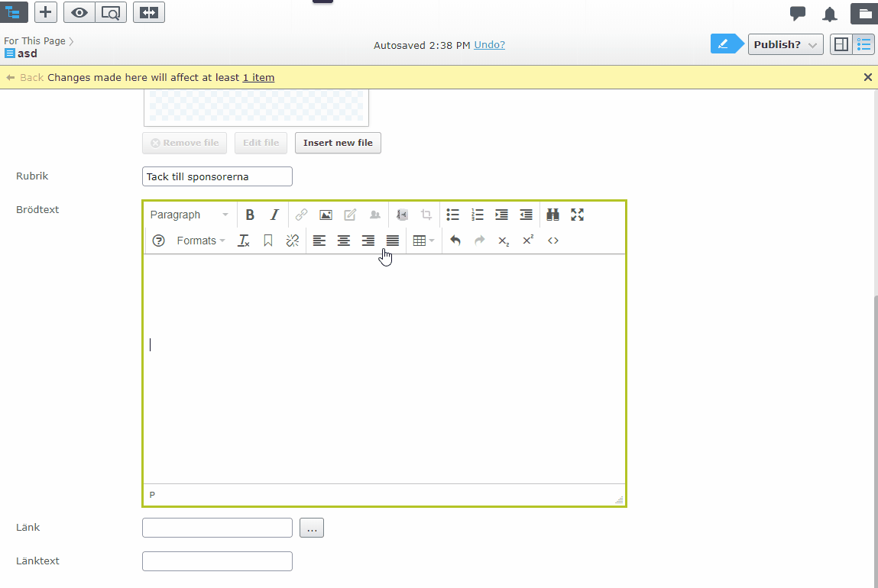This screenshot has height=588, width=878.
Task: Expand editor to fullscreen
Action: point(578,215)
